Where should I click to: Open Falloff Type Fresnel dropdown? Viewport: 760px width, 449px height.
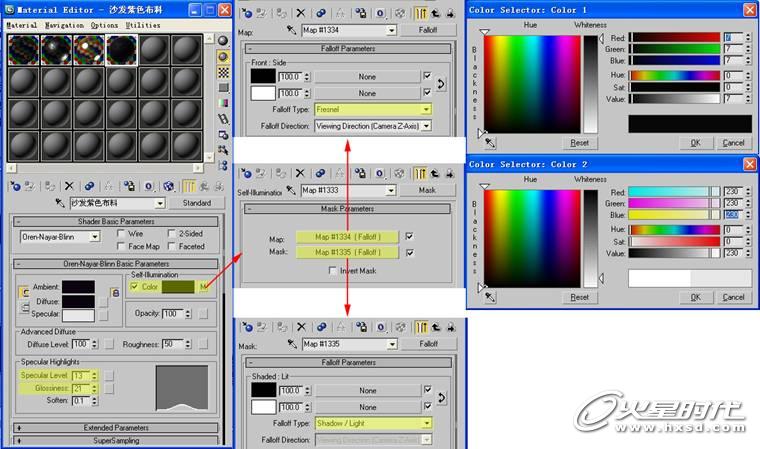[426, 110]
